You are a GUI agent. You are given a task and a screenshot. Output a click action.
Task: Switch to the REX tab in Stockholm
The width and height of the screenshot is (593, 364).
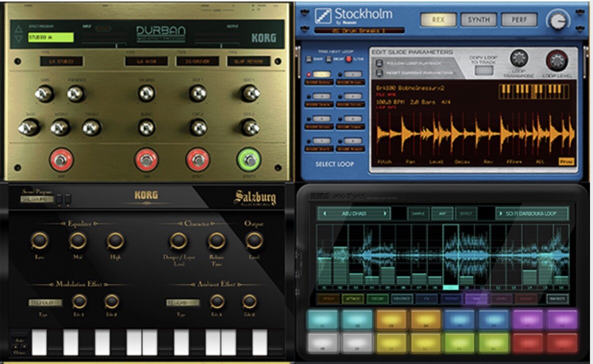click(438, 19)
